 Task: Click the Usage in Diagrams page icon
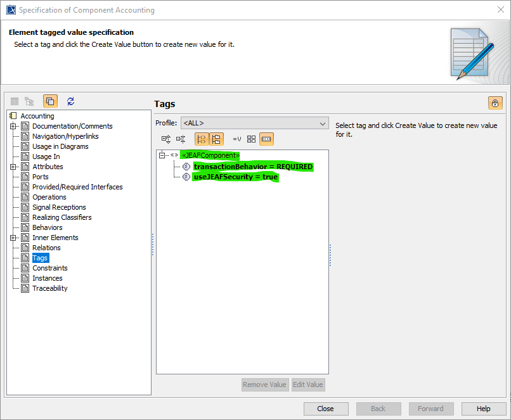[25, 146]
